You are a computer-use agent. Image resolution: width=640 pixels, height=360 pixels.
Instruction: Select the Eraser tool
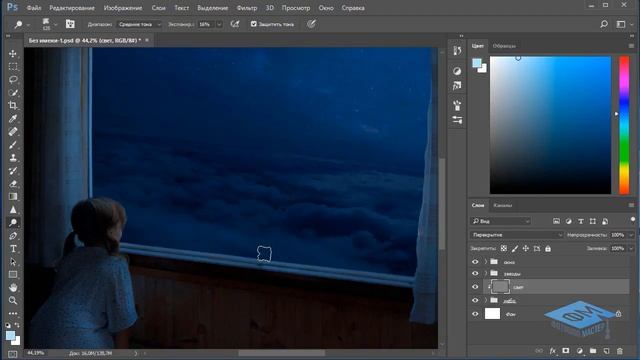13,184
